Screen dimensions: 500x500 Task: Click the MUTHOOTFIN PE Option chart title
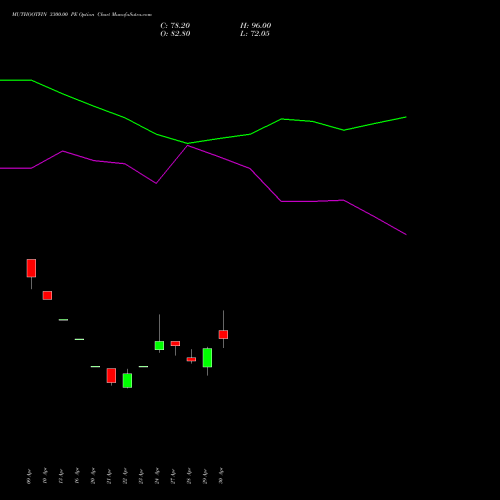82,15
